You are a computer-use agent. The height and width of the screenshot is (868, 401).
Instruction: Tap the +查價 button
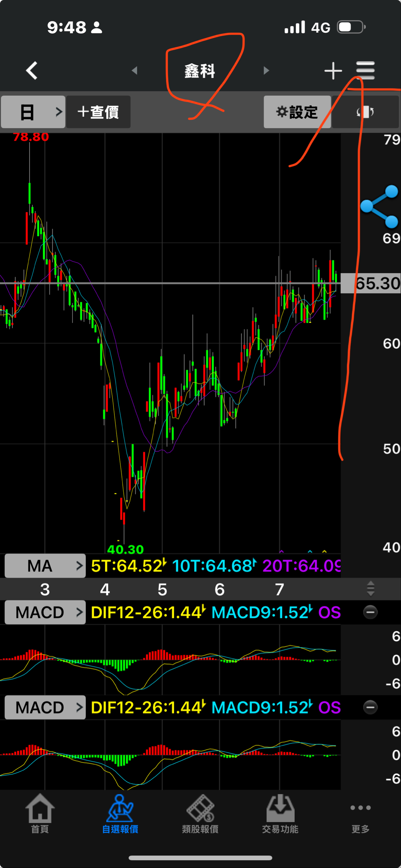pyautogui.click(x=98, y=112)
